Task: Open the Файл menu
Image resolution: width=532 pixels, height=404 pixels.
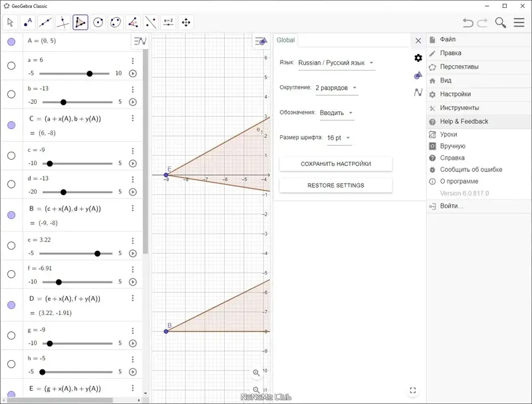Action: coord(478,39)
